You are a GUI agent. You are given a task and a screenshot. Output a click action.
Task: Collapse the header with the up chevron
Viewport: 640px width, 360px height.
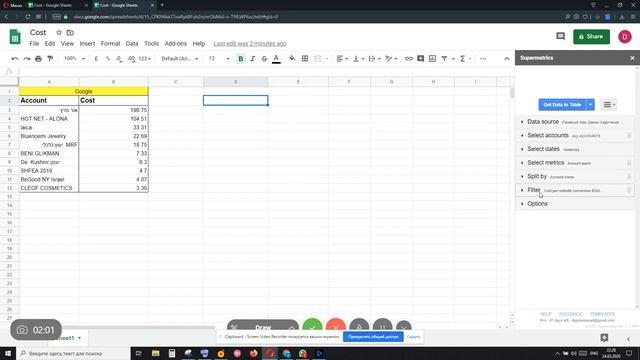tap(507, 59)
